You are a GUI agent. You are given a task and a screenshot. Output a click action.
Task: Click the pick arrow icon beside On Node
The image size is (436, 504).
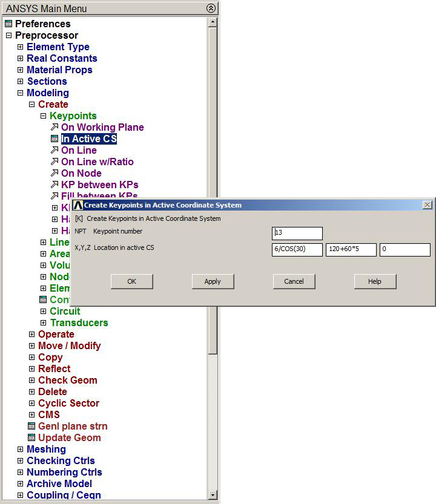click(54, 174)
